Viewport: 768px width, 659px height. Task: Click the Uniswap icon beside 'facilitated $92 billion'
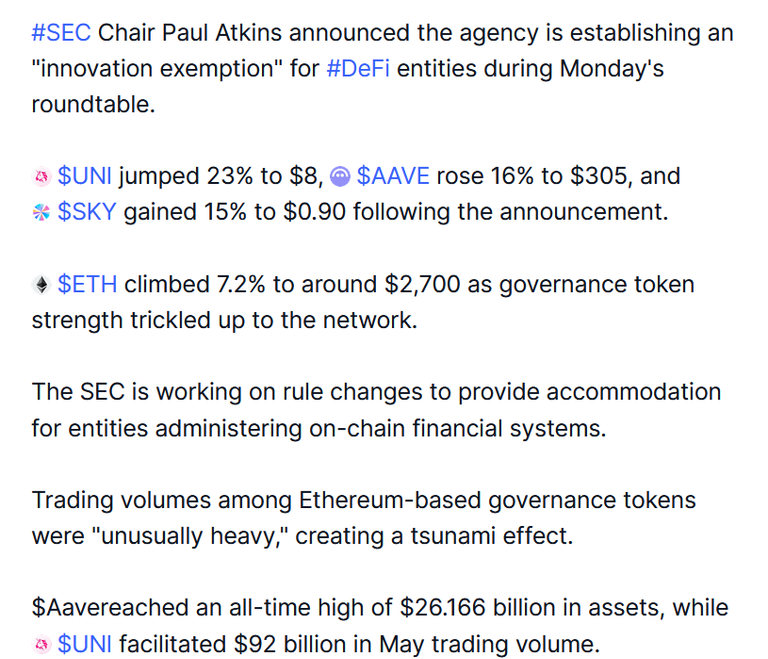41,644
